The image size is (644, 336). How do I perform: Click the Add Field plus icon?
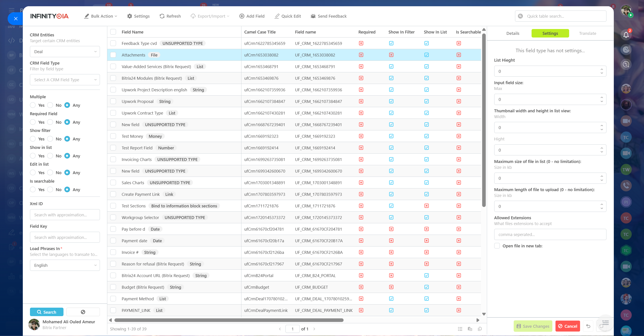[242, 16]
